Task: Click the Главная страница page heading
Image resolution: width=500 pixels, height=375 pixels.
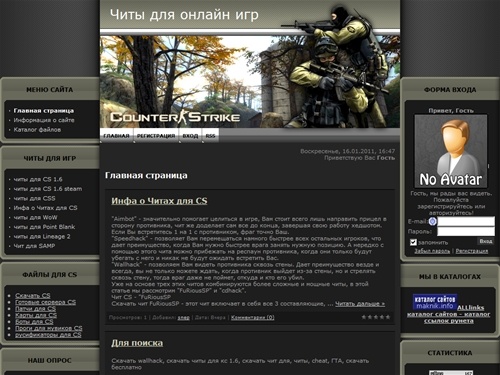Action: (x=146, y=175)
